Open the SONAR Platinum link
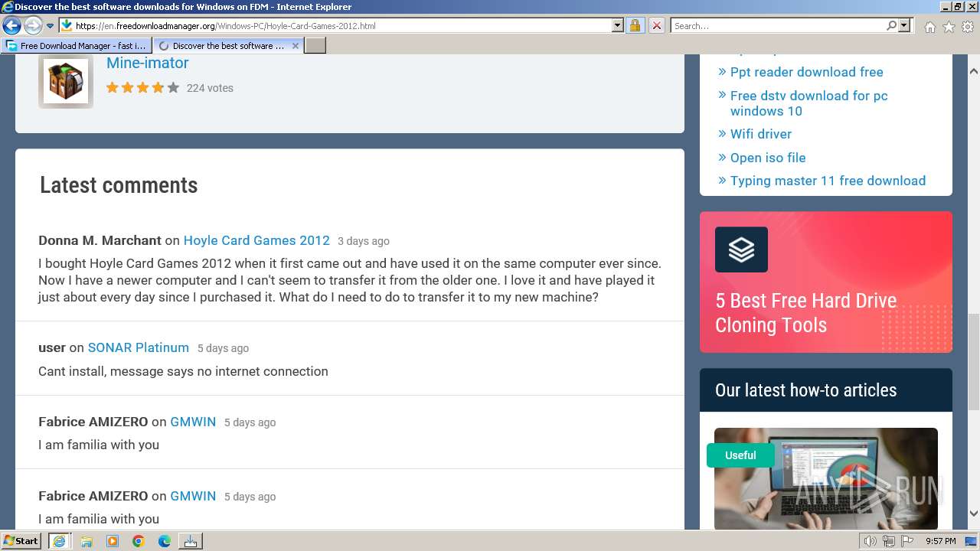The width and height of the screenshot is (980, 551). [139, 347]
